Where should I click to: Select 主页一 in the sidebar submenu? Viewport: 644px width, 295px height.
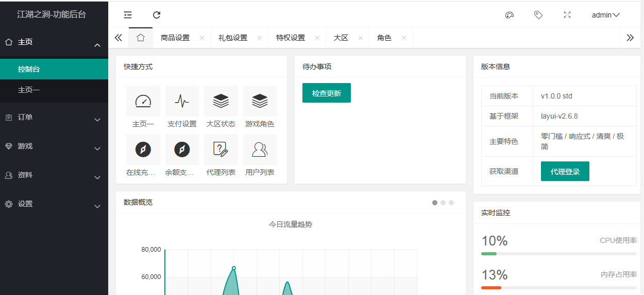(x=54, y=90)
